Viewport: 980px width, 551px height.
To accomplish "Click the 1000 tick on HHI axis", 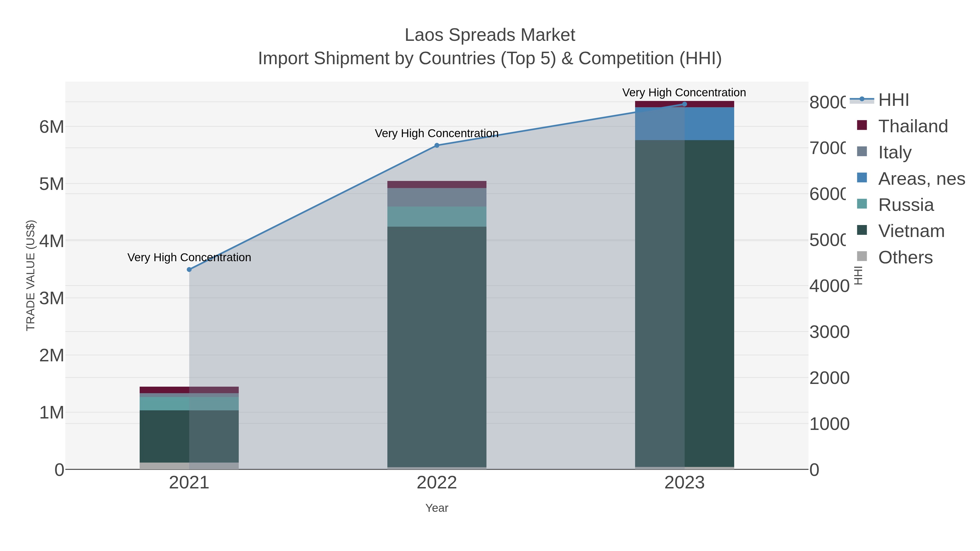I will click(829, 424).
